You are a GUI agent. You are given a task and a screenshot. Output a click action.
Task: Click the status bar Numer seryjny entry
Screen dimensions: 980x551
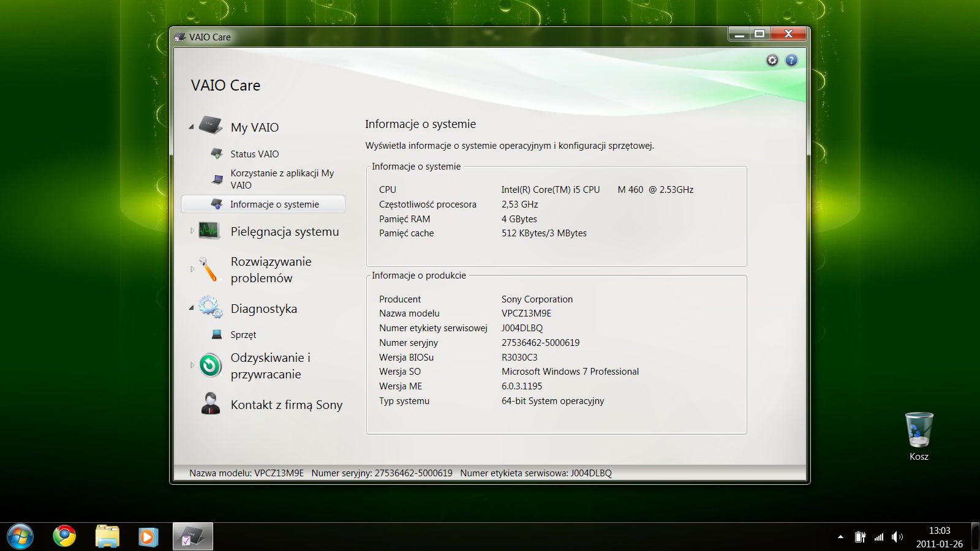point(382,473)
